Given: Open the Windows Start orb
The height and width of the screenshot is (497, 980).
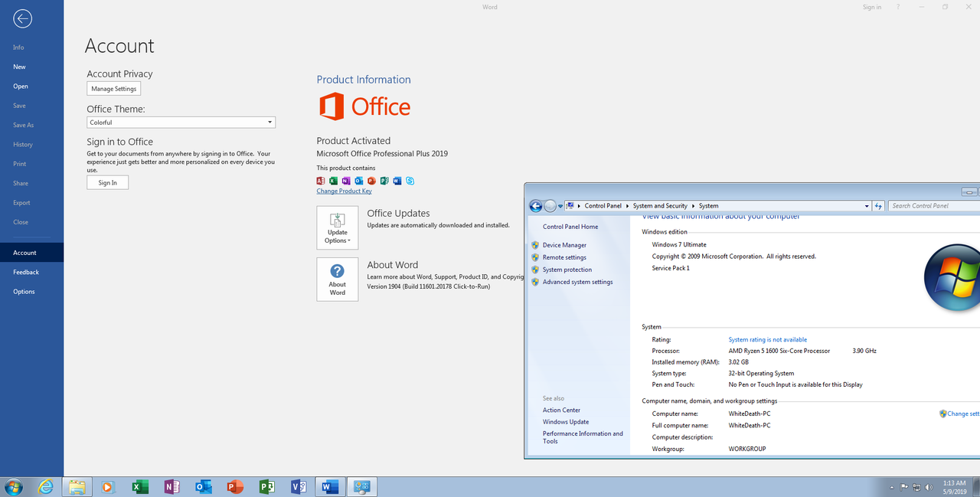Looking at the screenshot, I should click(14, 486).
